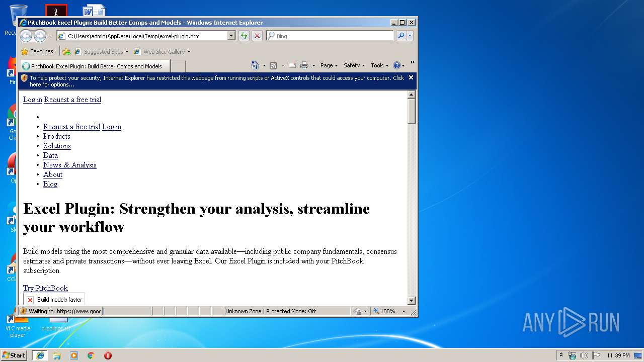Expand the Web Slice Gallery dropdown
This screenshot has width=644, height=362.
click(189, 52)
